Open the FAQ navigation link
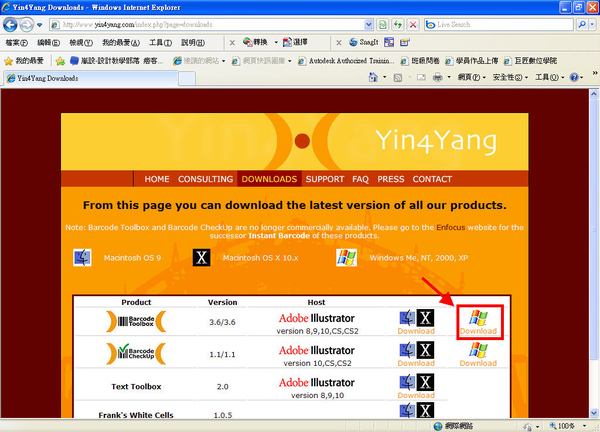This screenshot has height=432, width=600. [x=360, y=179]
